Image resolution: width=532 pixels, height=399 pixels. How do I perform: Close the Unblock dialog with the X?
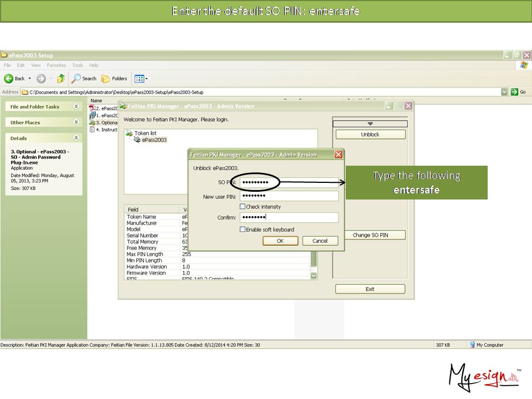338,155
